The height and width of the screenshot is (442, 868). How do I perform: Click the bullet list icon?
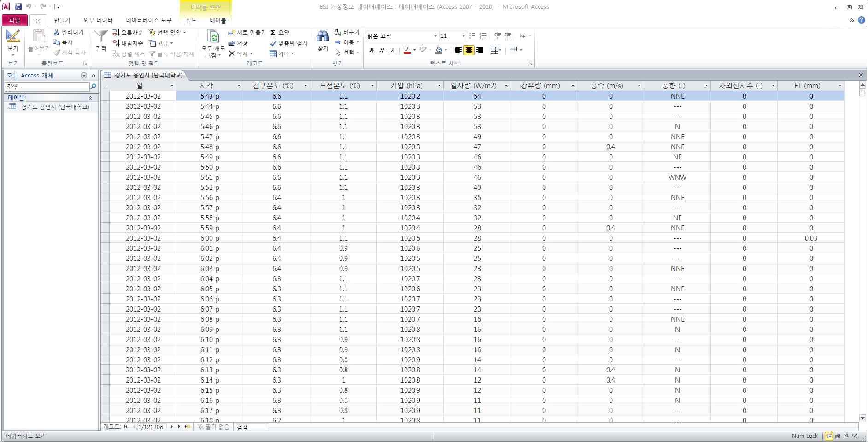coord(472,36)
